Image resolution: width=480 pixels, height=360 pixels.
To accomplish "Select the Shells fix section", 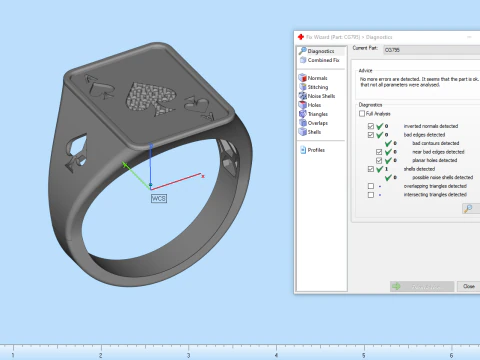I will tap(314, 132).
